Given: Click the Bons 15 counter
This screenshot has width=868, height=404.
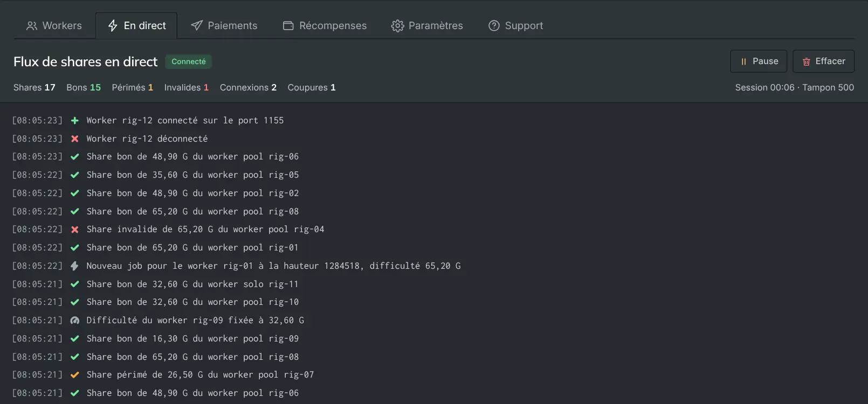Looking at the screenshot, I should click(84, 87).
